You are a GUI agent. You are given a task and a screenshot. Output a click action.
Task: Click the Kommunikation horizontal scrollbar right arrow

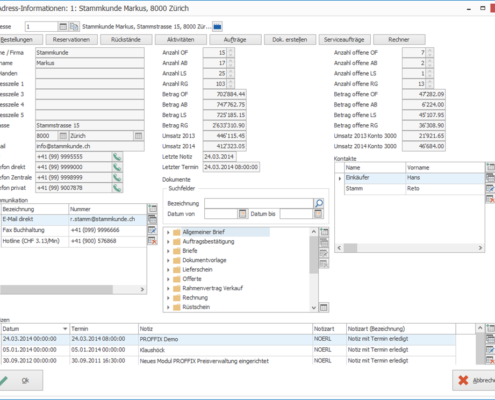(142, 289)
